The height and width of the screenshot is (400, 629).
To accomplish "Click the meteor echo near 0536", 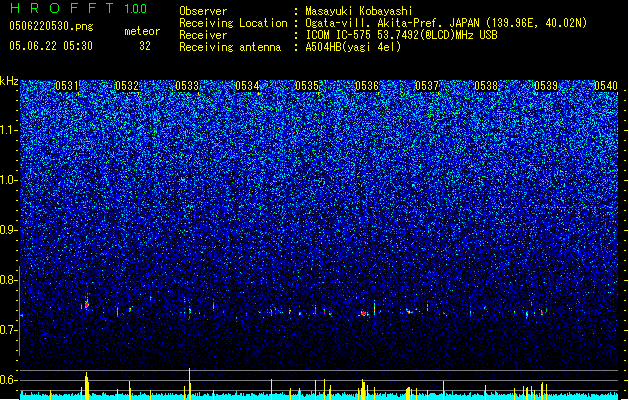I will [x=364, y=313].
